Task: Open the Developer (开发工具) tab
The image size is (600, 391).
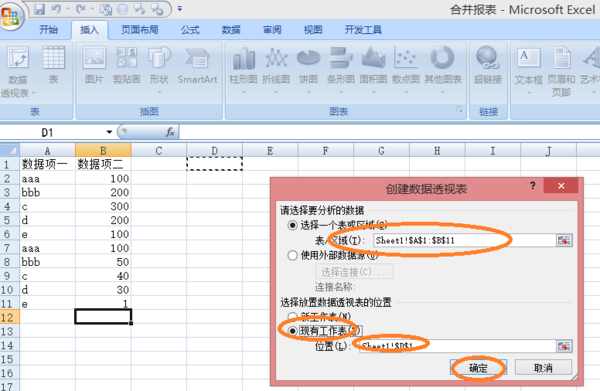Action: (363, 30)
